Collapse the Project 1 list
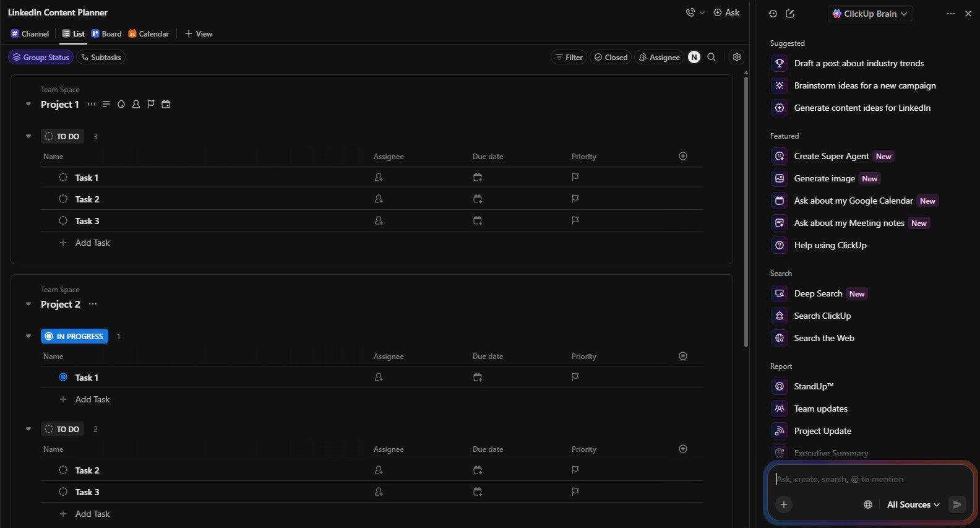This screenshot has width=980, height=528. coord(28,105)
